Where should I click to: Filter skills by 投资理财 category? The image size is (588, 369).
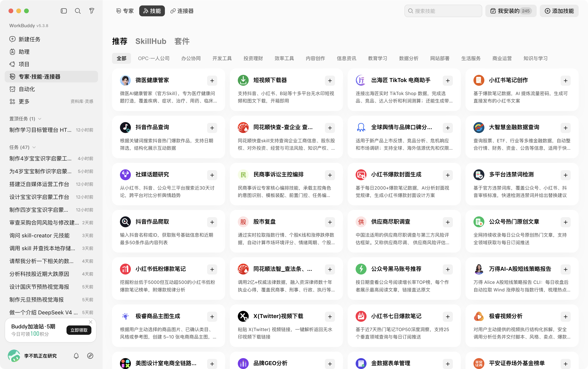(253, 59)
